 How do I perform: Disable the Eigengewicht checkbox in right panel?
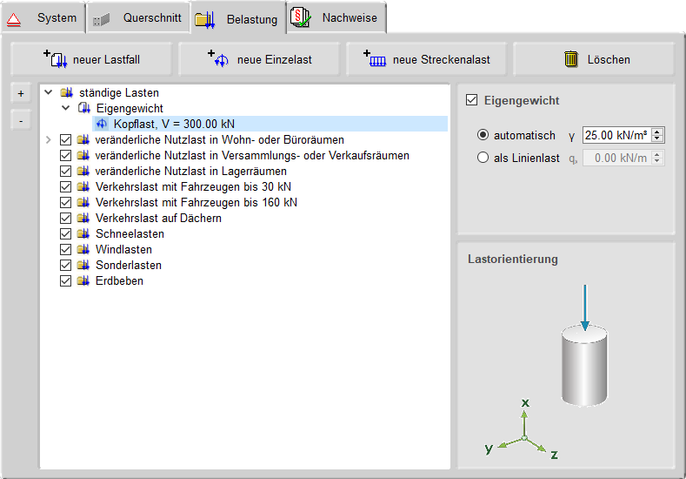[473, 101]
